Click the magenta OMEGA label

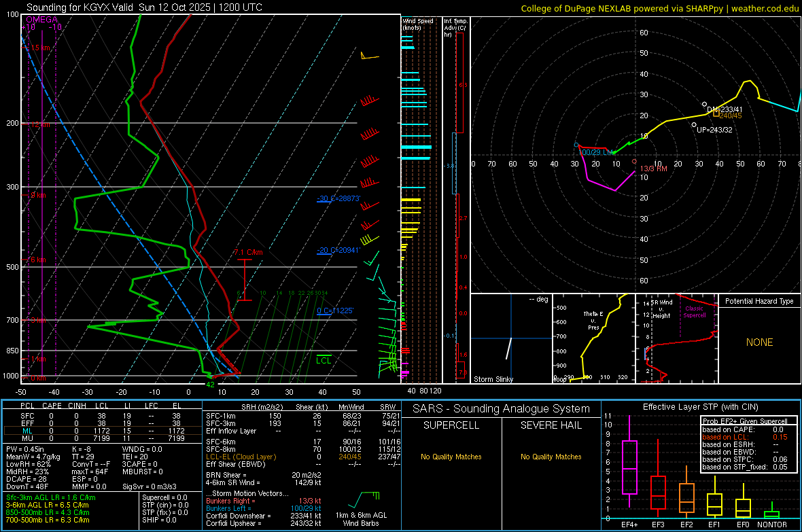pos(42,20)
